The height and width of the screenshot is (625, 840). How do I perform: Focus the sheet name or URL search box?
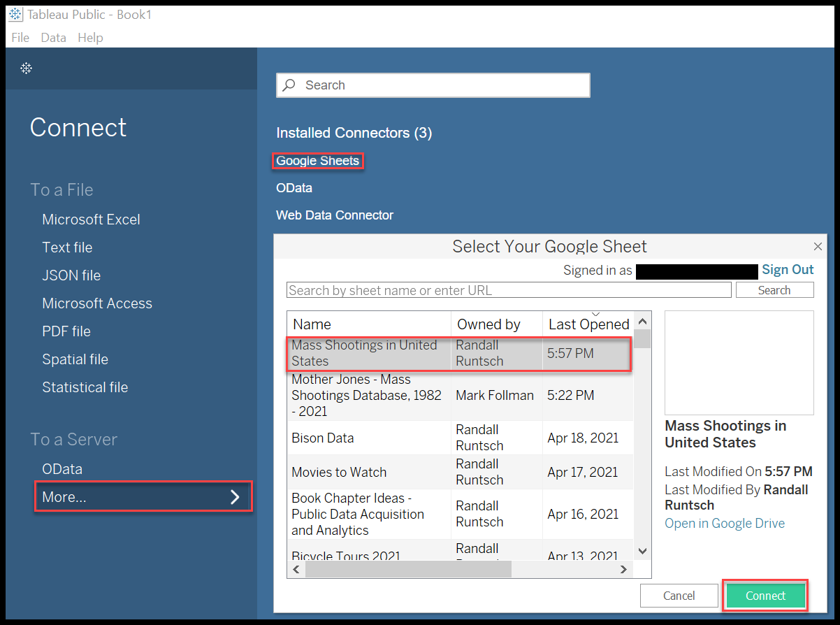509,290
